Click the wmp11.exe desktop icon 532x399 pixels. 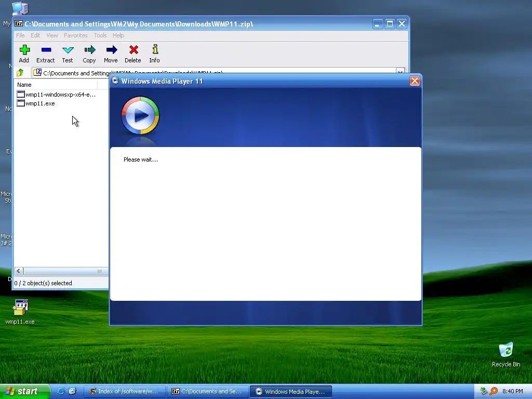20,312
